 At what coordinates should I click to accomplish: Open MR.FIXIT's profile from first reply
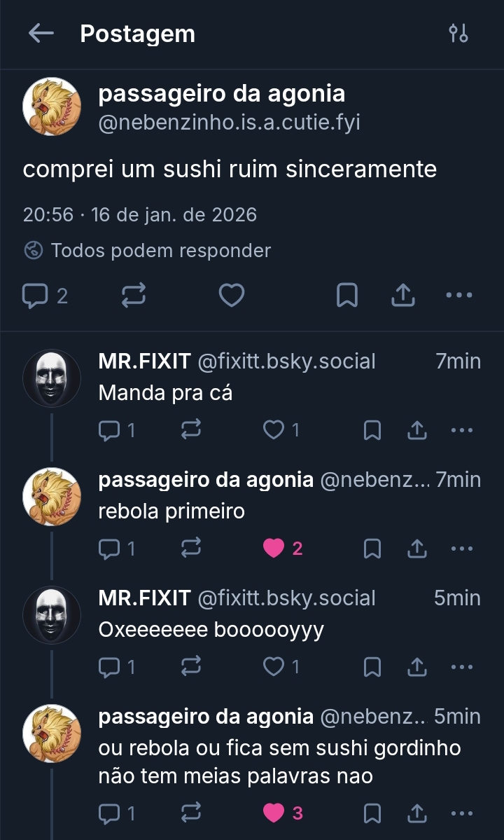[144, 362]
